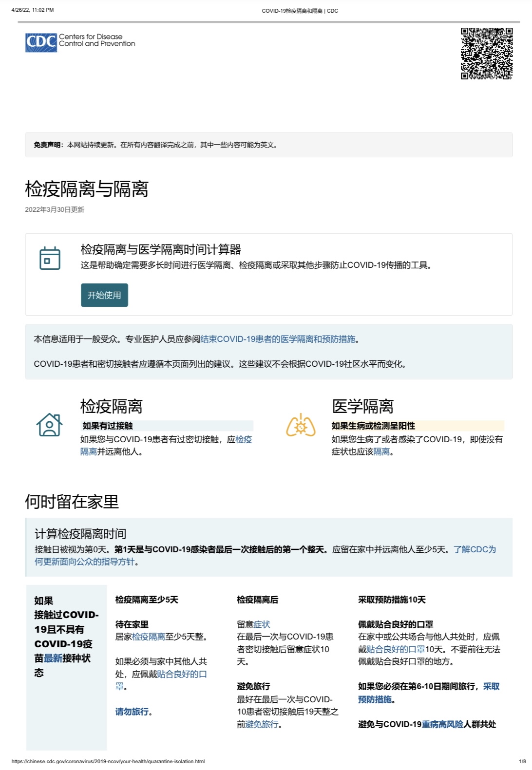Image resolution: width=532 pixels, height=770 pixels.
Task: Click the 最新 link in 接种状态 cell
Action: (53, 658)
